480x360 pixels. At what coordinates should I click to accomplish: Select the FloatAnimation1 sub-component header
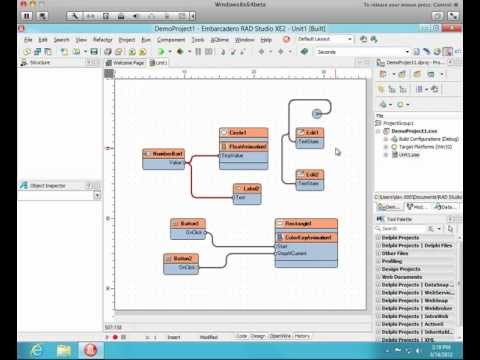pos(244,147)
